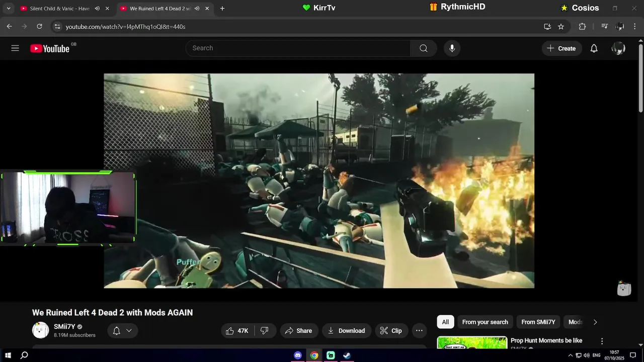Click the green robot app in taskbar
644x362 pixels.
pos(331,355)
